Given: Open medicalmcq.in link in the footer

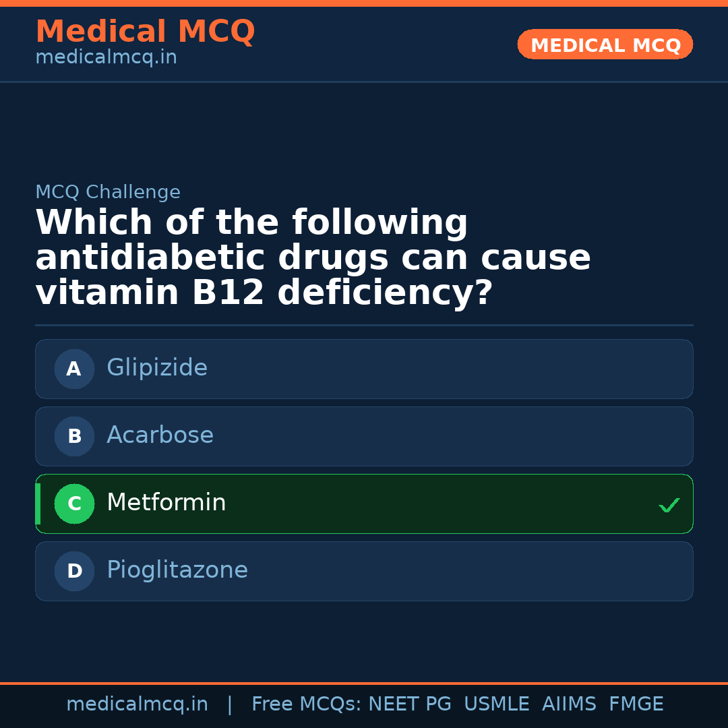Looking at the screenshot, I should (x=137, y=704).
